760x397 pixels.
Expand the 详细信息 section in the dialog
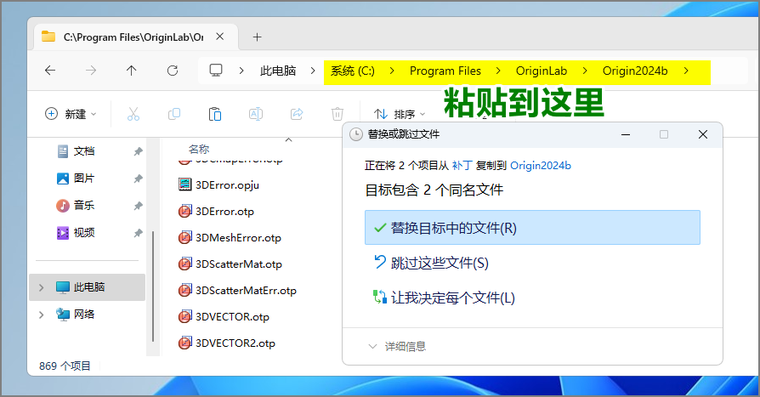click(396, 346)
